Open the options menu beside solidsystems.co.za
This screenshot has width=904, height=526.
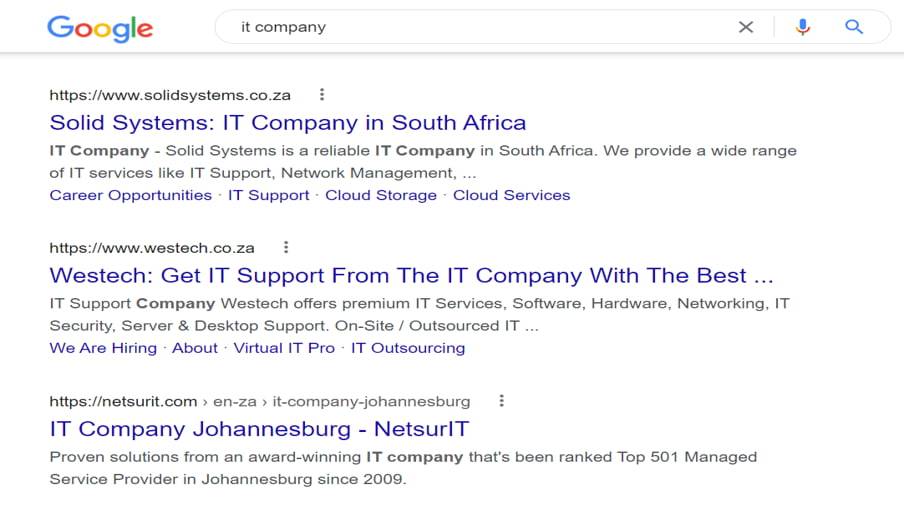coord(322,94)
